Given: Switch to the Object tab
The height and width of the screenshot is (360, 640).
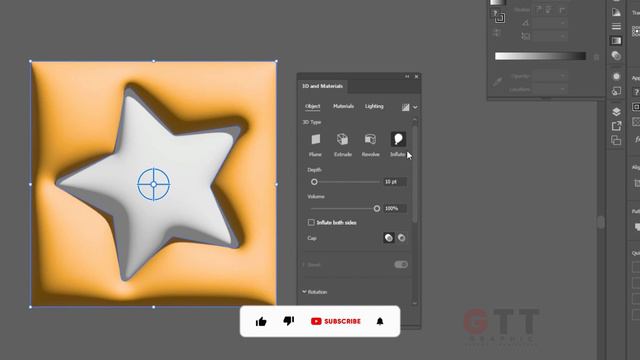Looking at the screenshot, I should pos(313,106).
